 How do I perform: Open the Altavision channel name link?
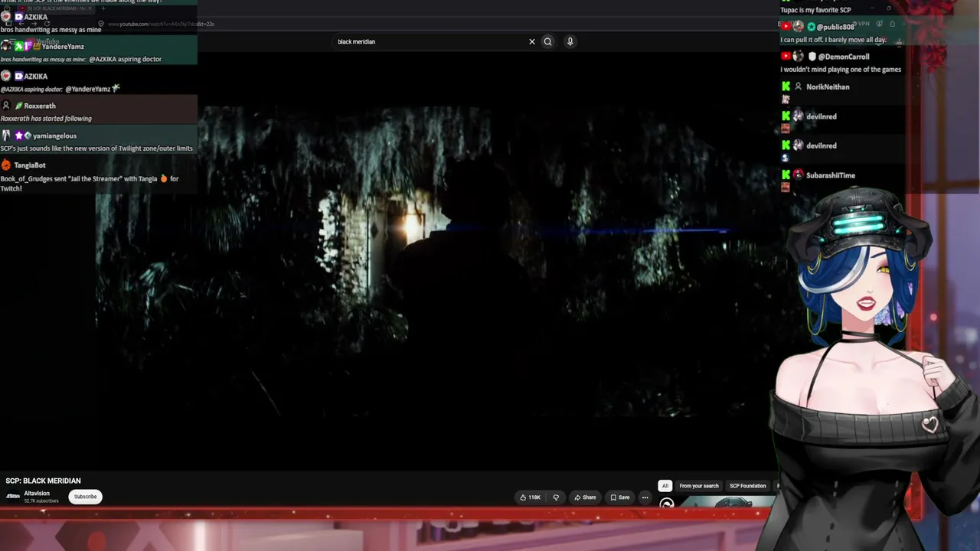[37, 494]
